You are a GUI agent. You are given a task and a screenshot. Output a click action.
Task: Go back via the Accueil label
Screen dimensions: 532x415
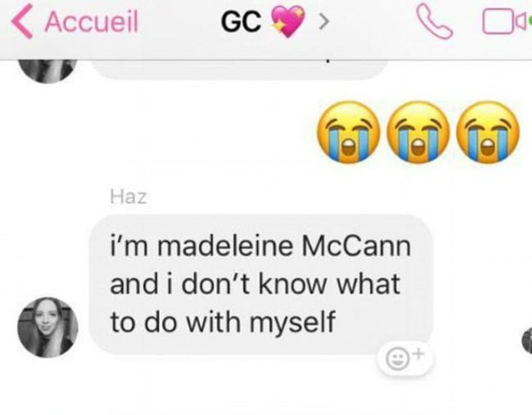92,21
